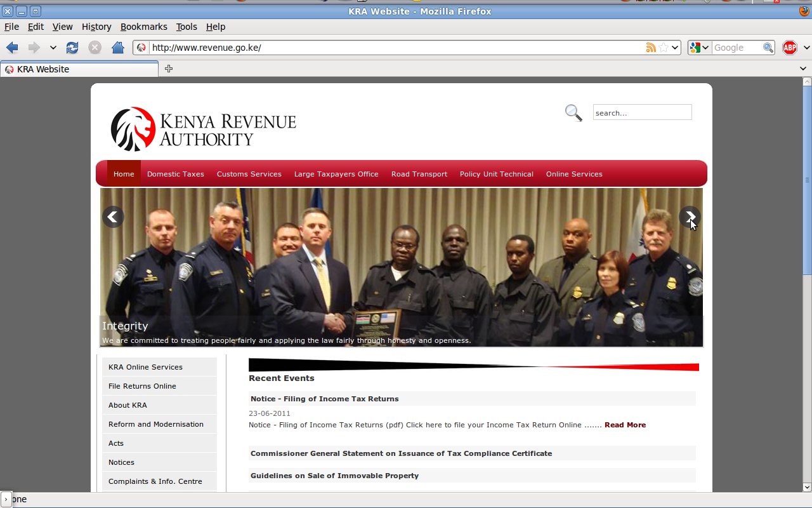The image size is (812, 508).
Task: List all tabs dropdown arrow
Action: (803, 69)
